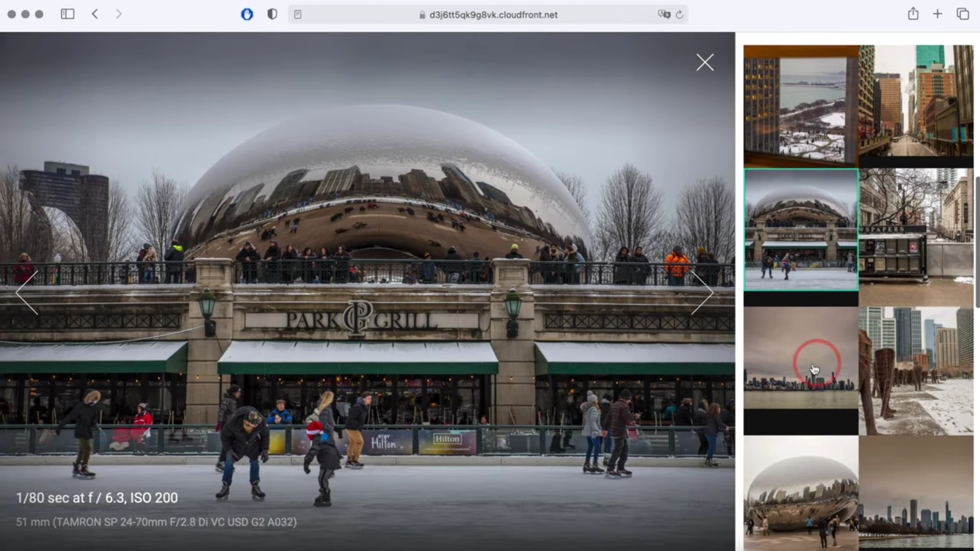This screenshot has width=980, height=551.
Task: Show the Reader view icon
Action: (x=298, y=15)
